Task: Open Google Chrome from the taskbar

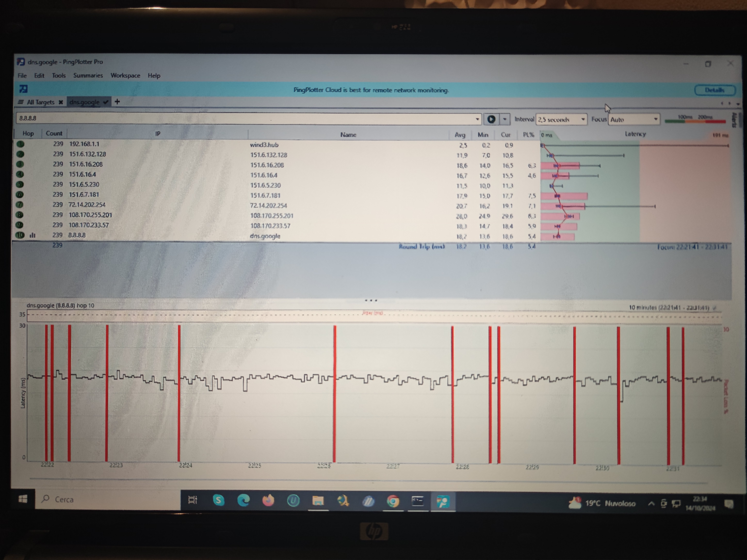Action: coord(393,501)
